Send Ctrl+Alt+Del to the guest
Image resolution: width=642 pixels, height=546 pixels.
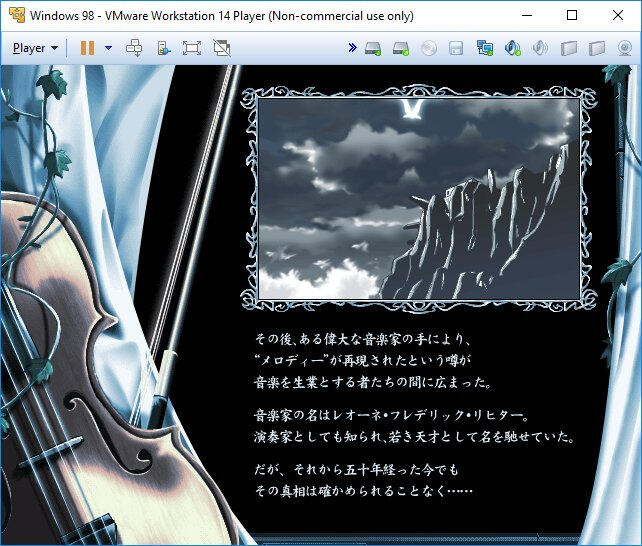pos(134,48)
